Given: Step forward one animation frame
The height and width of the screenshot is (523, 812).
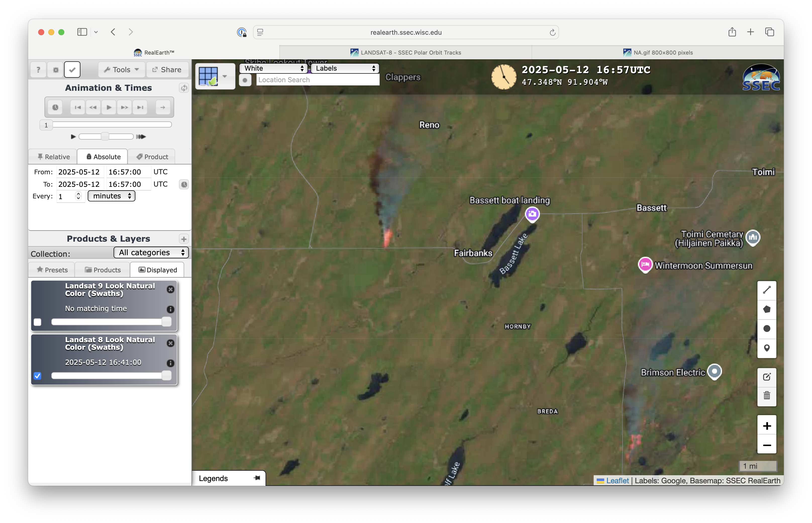Looking at the screenshot, I should 125,107.
